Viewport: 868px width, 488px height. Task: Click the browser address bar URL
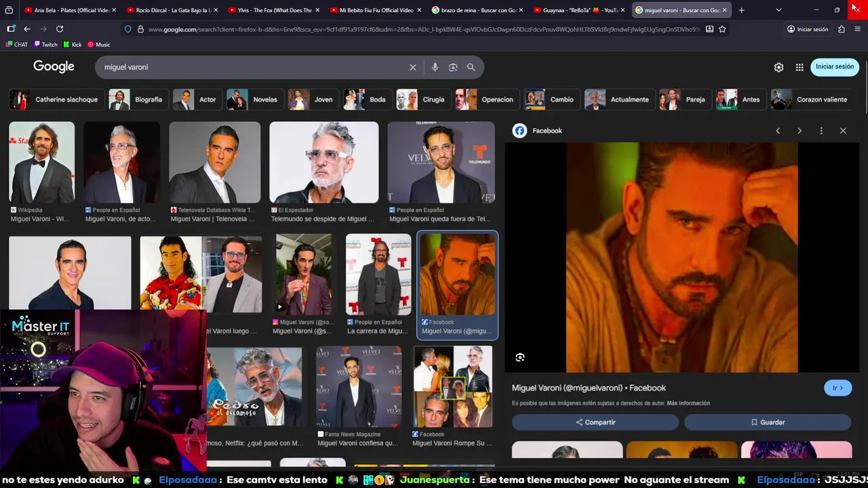coord(424,29)
